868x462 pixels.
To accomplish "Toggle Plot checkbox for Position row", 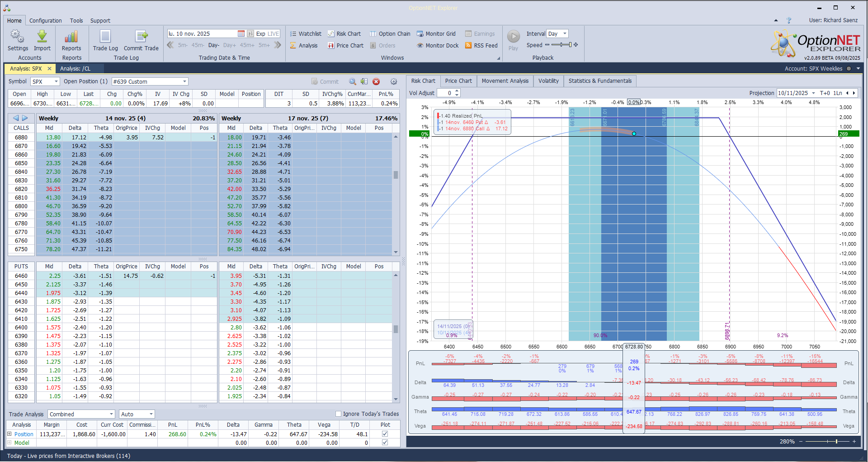I will click(385, 434).
